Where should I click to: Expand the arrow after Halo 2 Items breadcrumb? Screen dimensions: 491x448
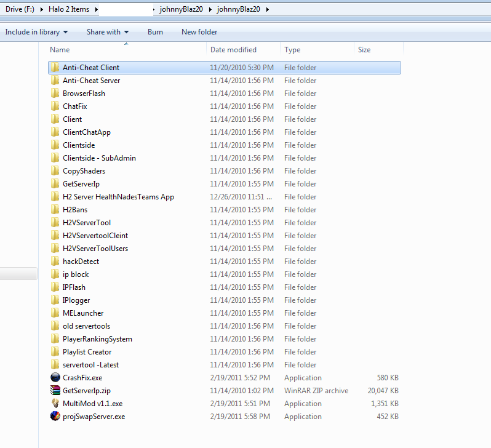[x=94, y=10]
